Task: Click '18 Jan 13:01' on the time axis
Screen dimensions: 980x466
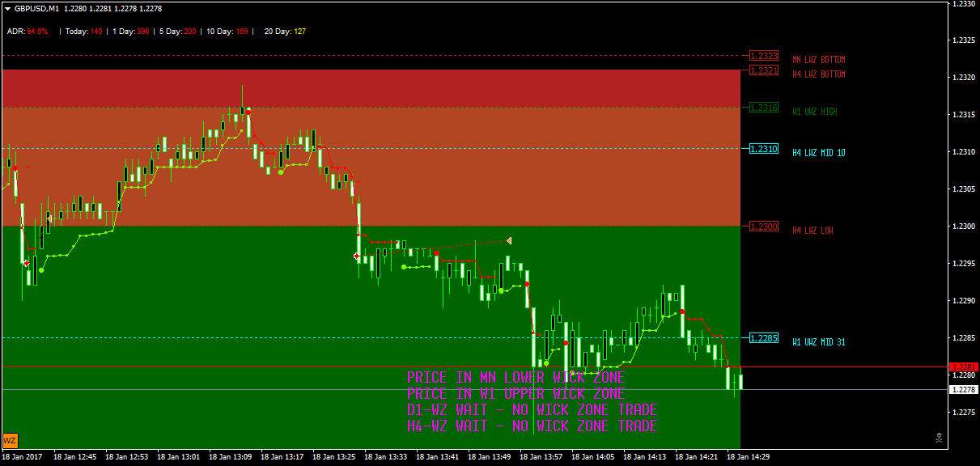Action: coord(179,457)
